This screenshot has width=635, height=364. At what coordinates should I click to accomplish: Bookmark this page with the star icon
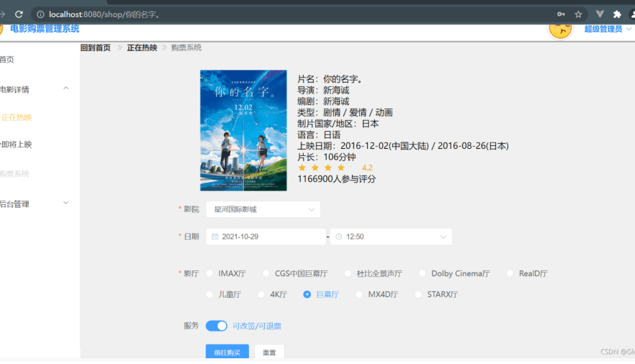click(x=578, y=14)
